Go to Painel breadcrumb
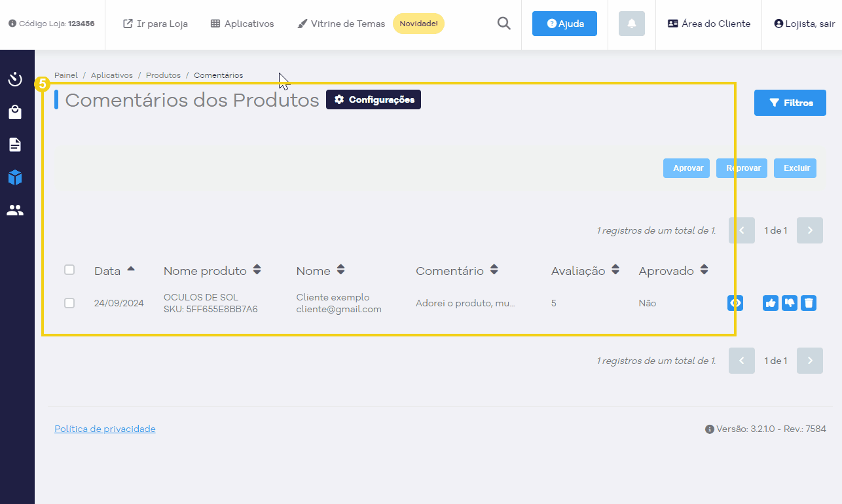This screenshot has height=504, width=842. (66, 75)
